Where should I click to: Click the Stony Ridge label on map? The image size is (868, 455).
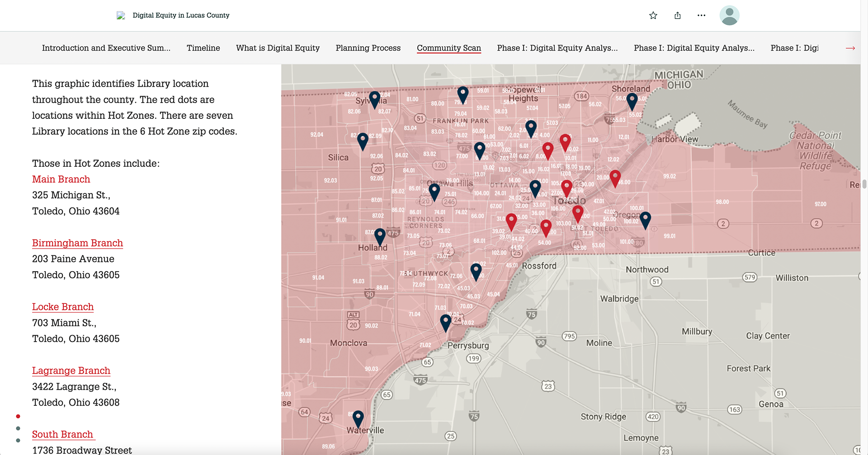point(603,417)
